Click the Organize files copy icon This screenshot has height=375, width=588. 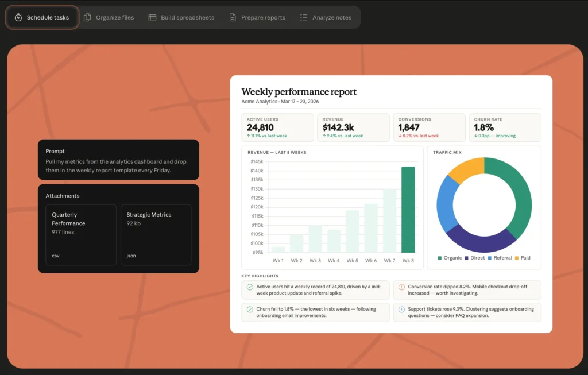click(x=87, y=17)
